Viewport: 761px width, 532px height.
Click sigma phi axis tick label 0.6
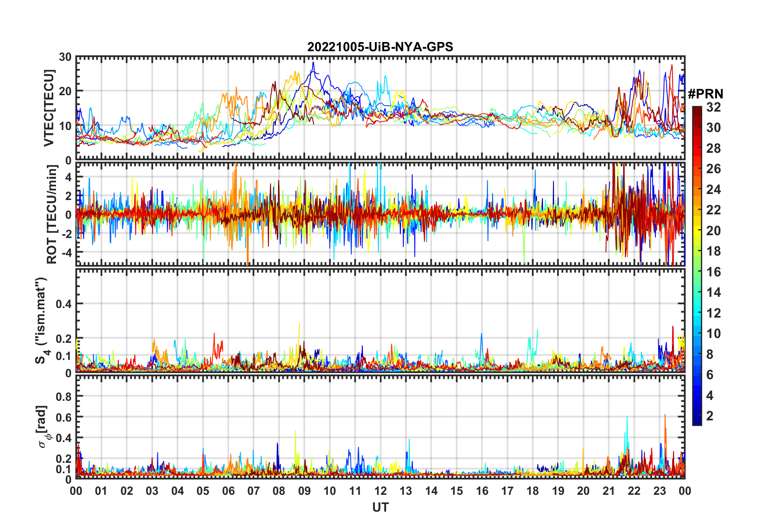[64, 417]
